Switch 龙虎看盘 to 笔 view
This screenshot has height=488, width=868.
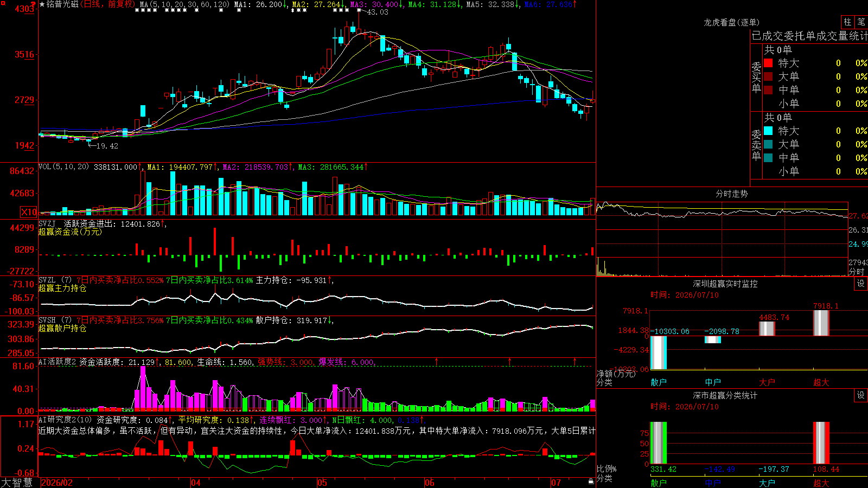click(x=861, y=22)
